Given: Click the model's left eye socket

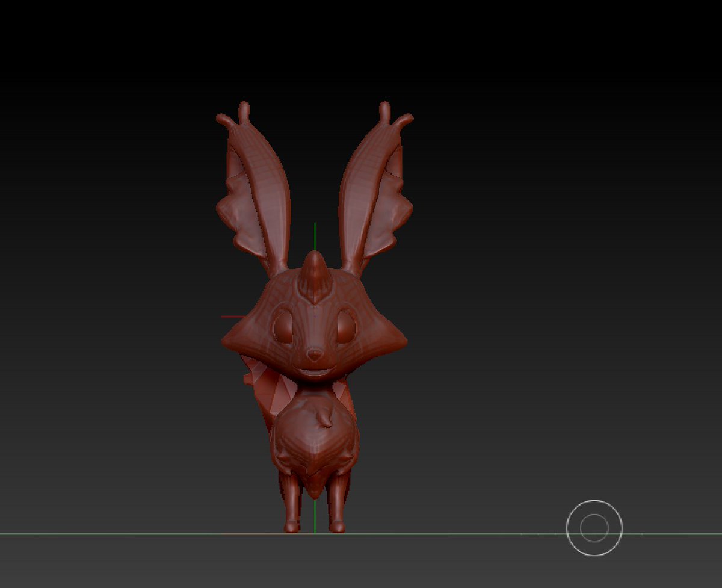Looking at the screenshot, I should [283, 329].
